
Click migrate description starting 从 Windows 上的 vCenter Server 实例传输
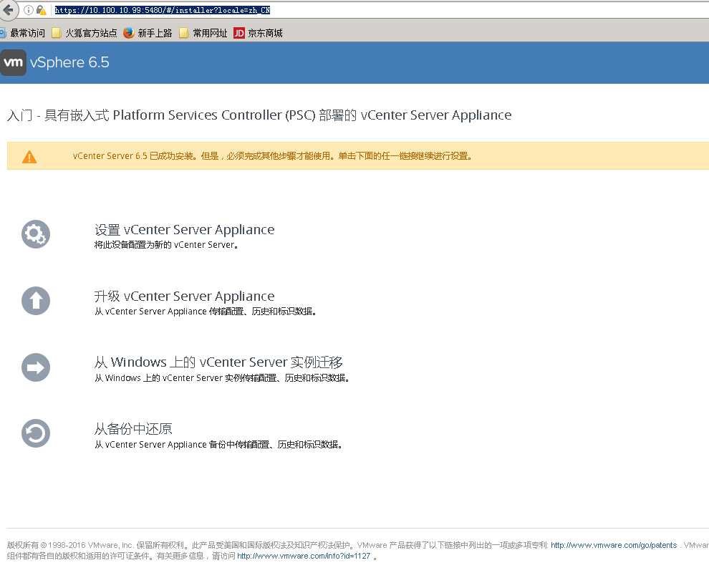click(221, 378)
